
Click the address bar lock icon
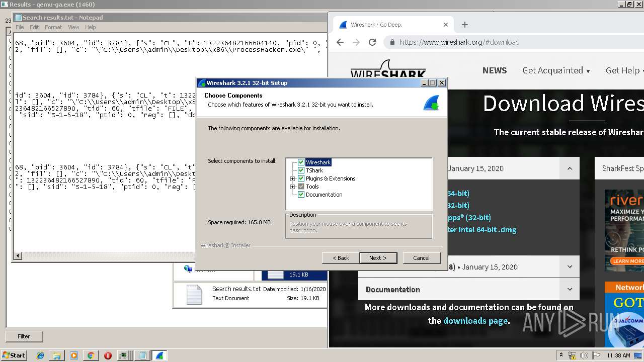click(392, 42)
